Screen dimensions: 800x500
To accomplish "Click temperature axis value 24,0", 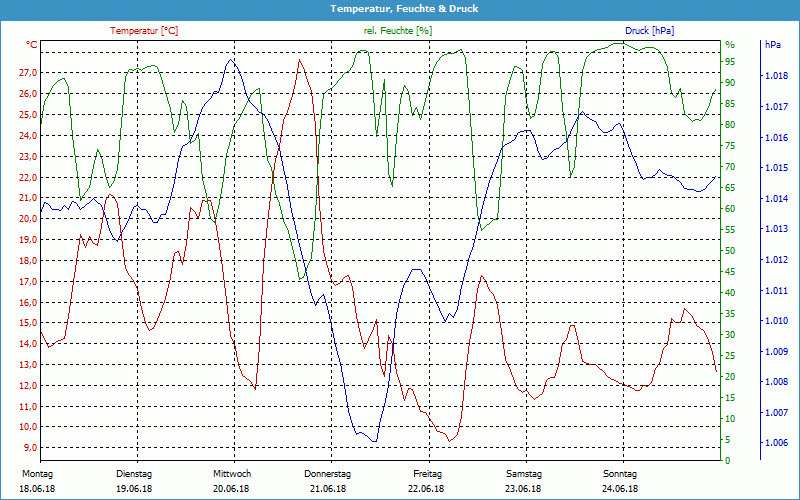I will [x=28, y=136].
